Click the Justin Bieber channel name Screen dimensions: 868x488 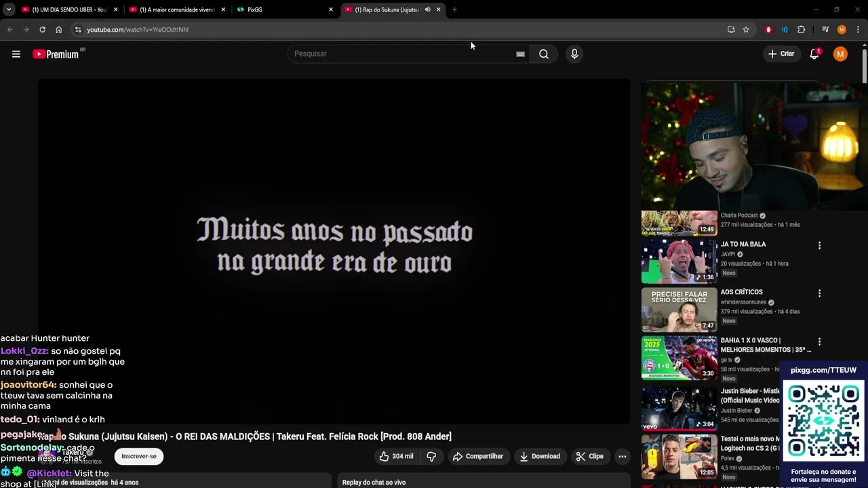(736, 410)
